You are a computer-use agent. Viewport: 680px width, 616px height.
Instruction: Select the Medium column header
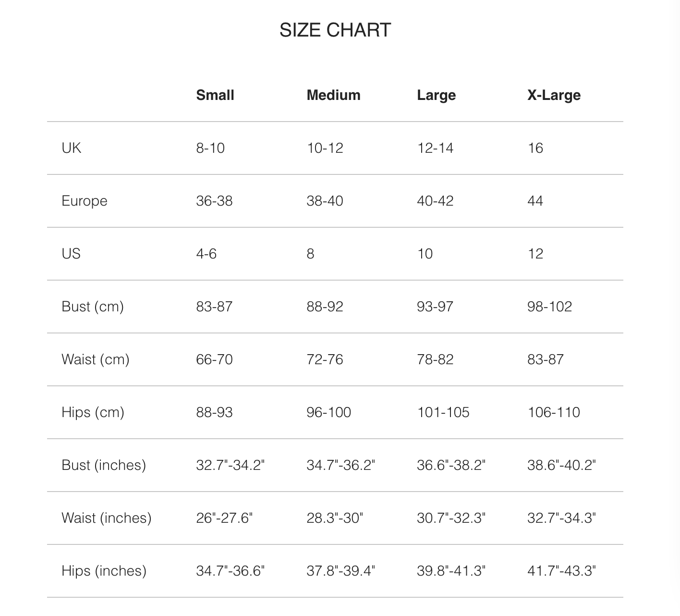click(333, 95)
